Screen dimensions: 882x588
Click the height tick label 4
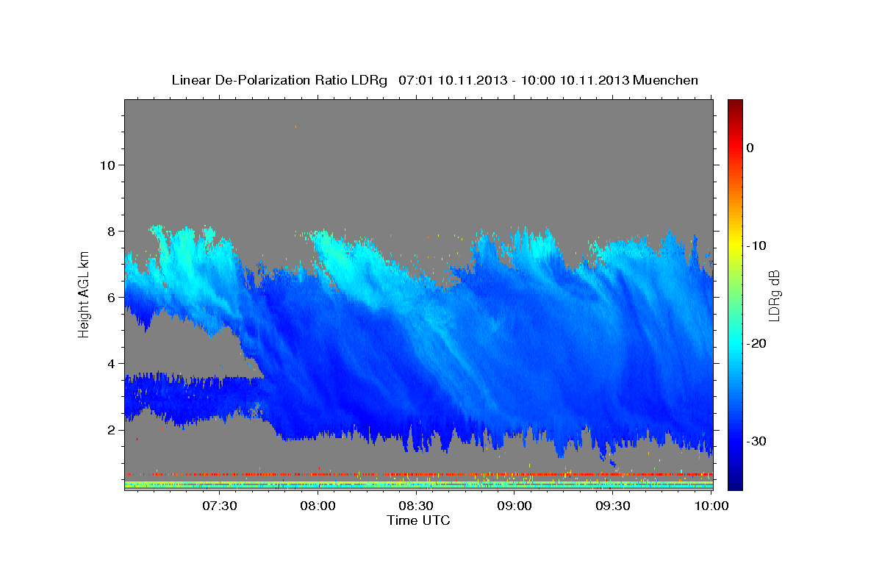tap(112, 363)
